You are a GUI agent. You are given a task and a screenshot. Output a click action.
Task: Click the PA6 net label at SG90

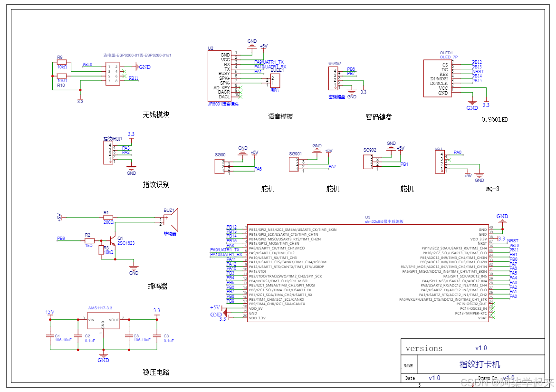click(258, 169)
